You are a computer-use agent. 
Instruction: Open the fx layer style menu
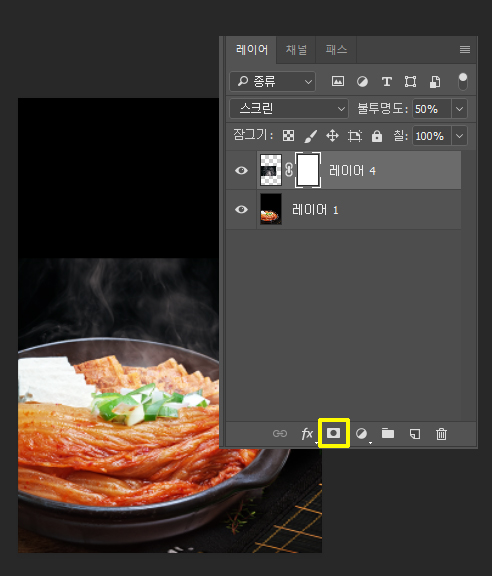tap(307, 434)
